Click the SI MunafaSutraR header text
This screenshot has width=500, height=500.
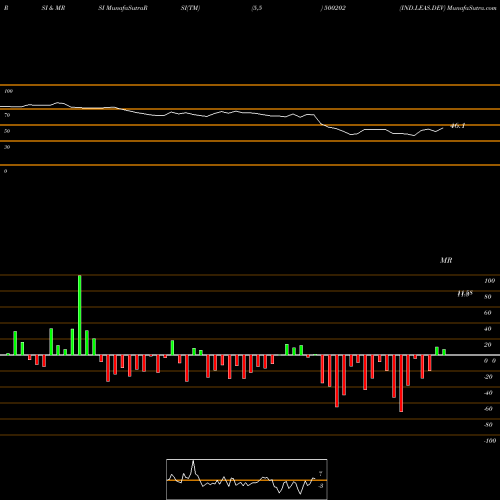click(123, 8)
